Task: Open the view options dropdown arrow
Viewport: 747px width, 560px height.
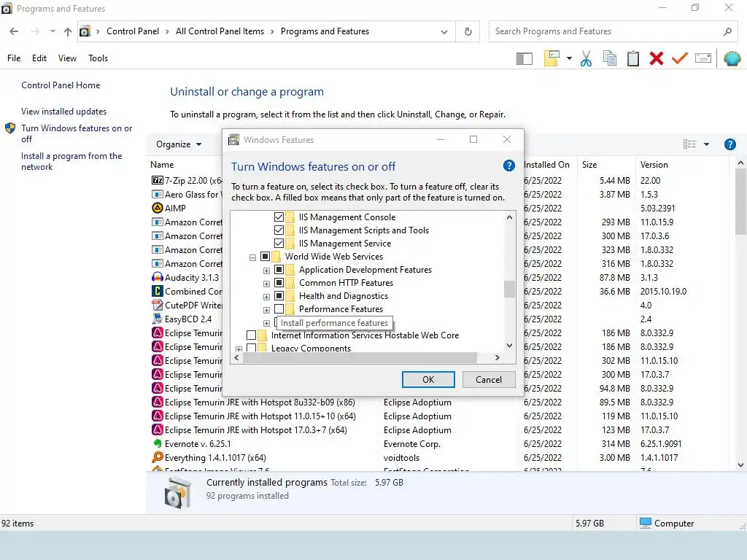Action: 706,144
